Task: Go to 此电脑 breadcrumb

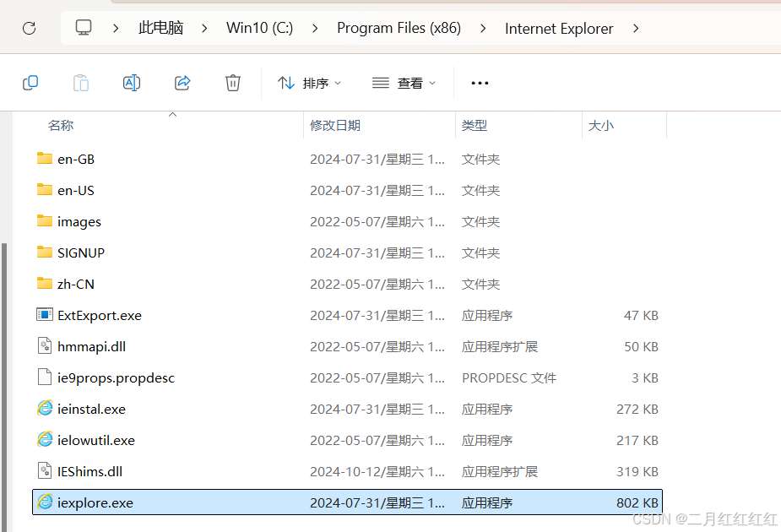Action: 161,28
